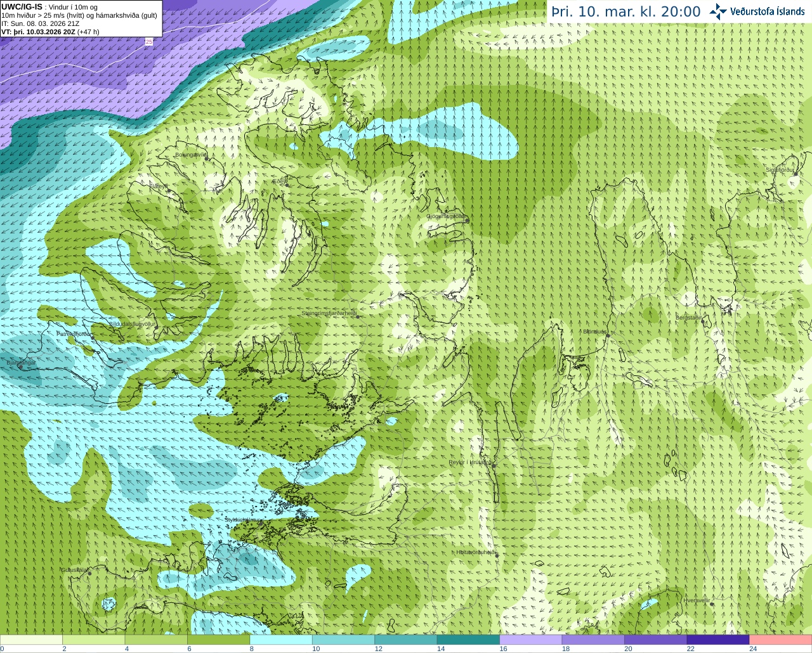Click the Patreksfjörður station label
This screenshot has width=812, height=653.
click(x=74, y=333)
